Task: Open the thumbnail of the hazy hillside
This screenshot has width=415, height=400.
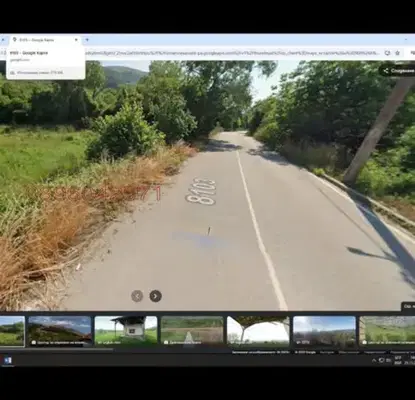Action: coord(324,331)
